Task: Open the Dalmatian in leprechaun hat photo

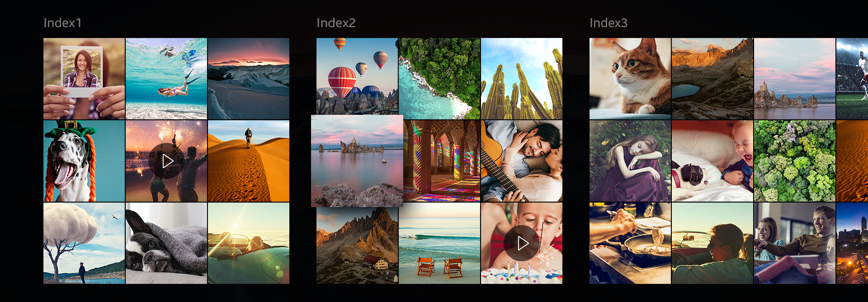Action: coord(84,161)
